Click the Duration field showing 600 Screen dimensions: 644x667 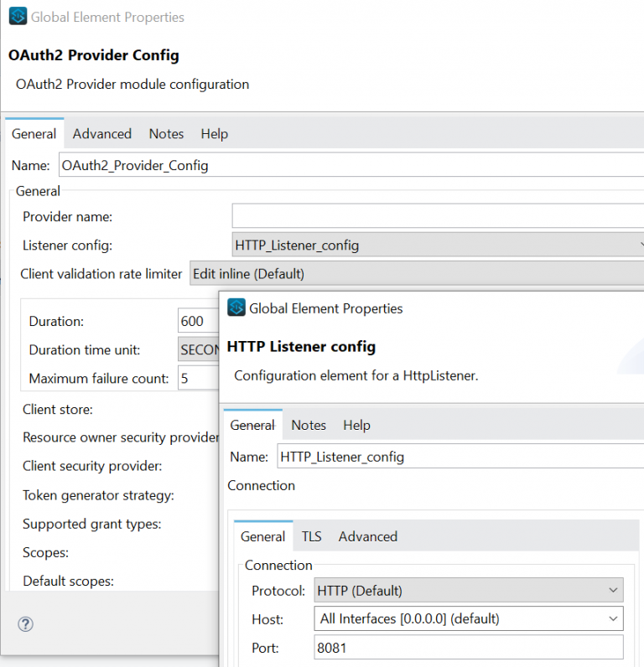coord(199,322)
